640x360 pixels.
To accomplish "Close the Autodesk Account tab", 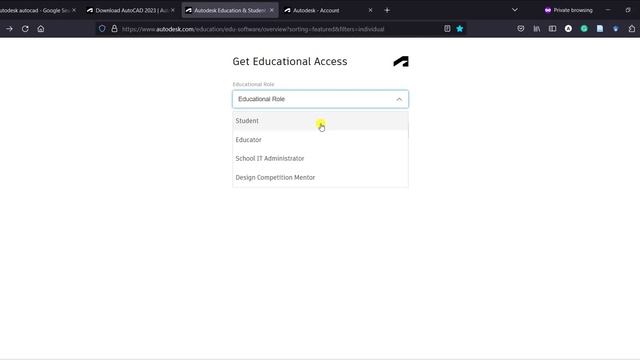I will pos(370,10).
